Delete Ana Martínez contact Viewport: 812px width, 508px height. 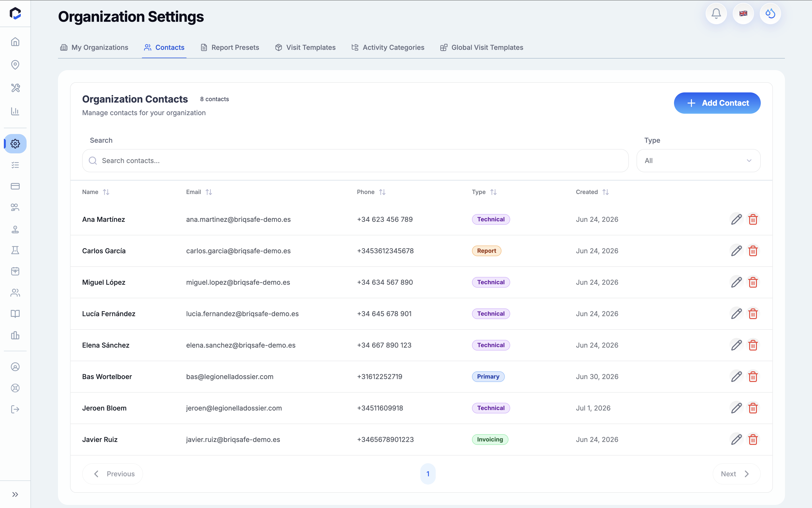point(753,219)
